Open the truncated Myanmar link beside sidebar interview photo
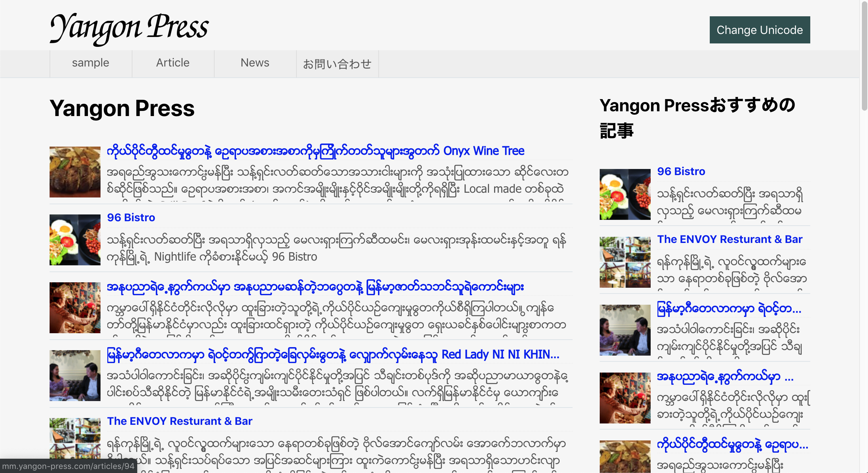Image resolution: width=868 pixels, height=473 pixels. tap(729, 309)
